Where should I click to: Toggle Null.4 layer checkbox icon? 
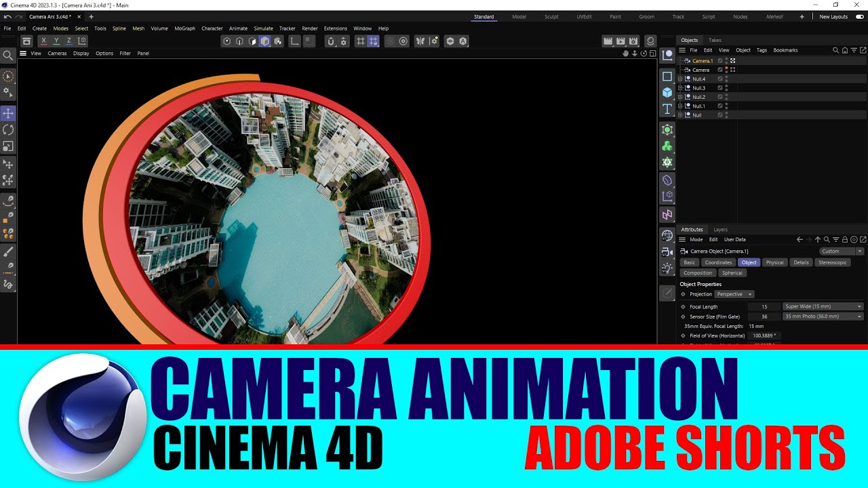click(x=720, y=79)
